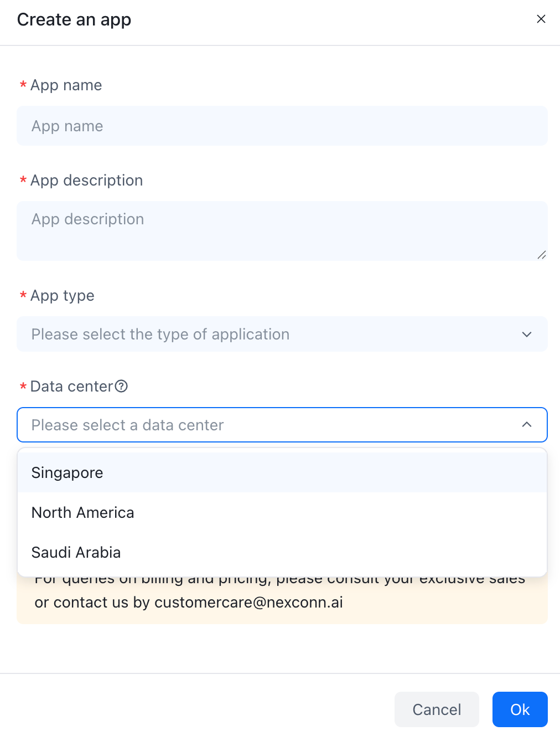Click the 'App type' field label
Image resolution: width=560 pixels, height=741 pixels.
62,296
